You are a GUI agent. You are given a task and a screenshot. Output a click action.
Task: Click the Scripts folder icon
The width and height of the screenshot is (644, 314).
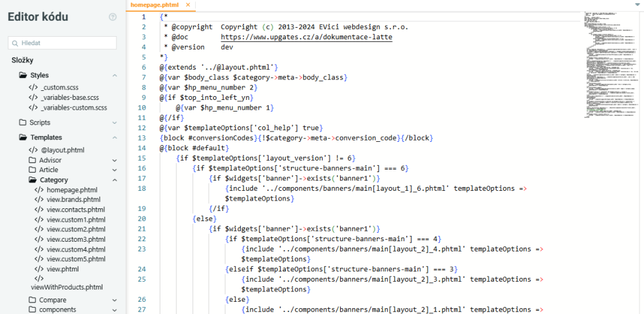(23, 122)
